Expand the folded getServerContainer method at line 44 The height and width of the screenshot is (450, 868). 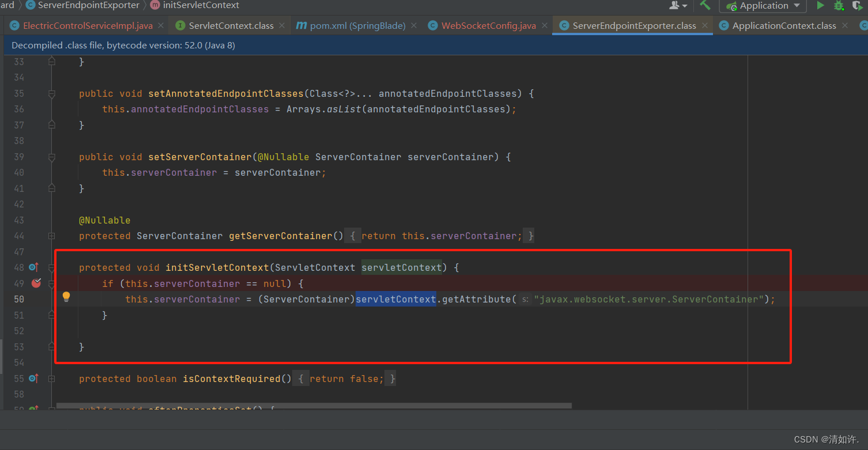[x=52, y=236]
